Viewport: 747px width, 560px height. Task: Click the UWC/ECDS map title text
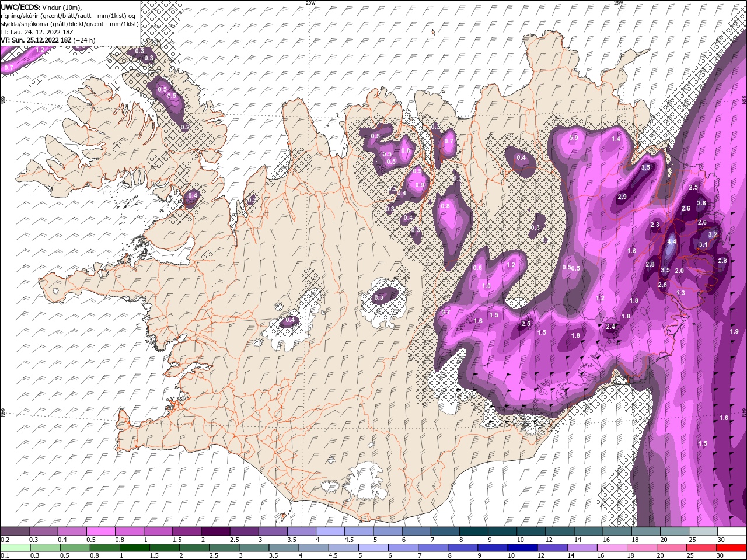[20, 6]
